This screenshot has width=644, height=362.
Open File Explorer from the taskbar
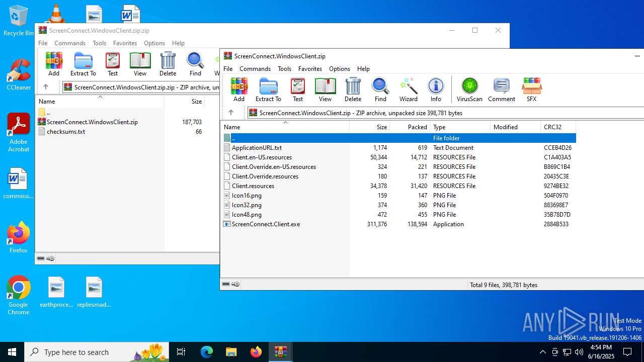pos(231,352)
